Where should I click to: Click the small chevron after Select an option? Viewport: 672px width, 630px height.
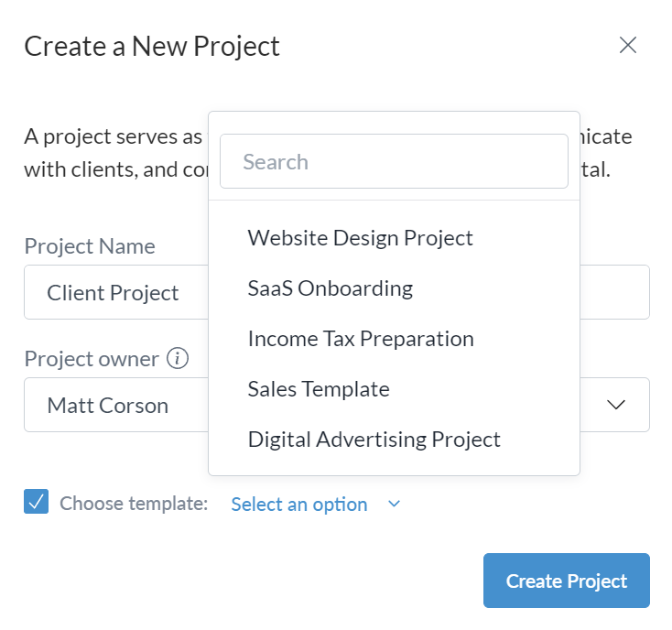click(395, 504)
